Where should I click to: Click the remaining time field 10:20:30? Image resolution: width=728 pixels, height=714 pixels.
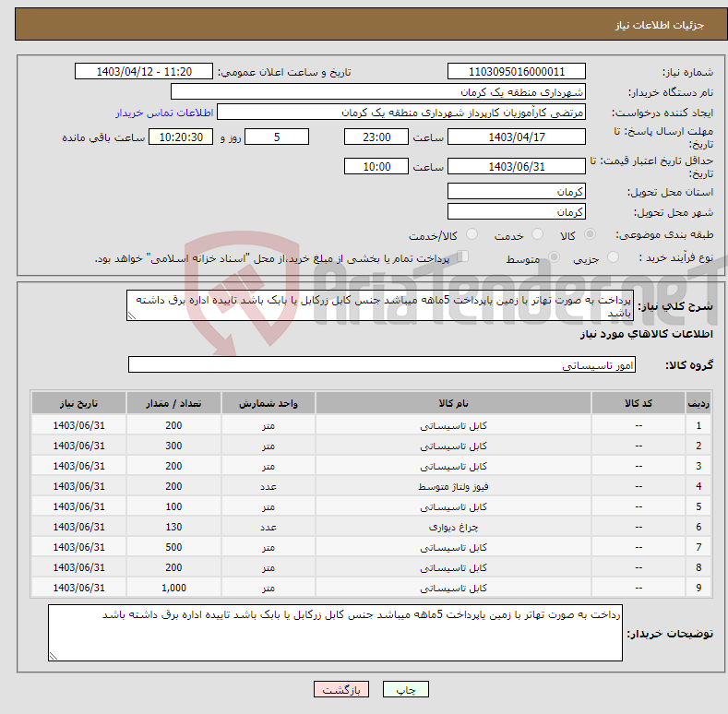[x=181, y=137]
